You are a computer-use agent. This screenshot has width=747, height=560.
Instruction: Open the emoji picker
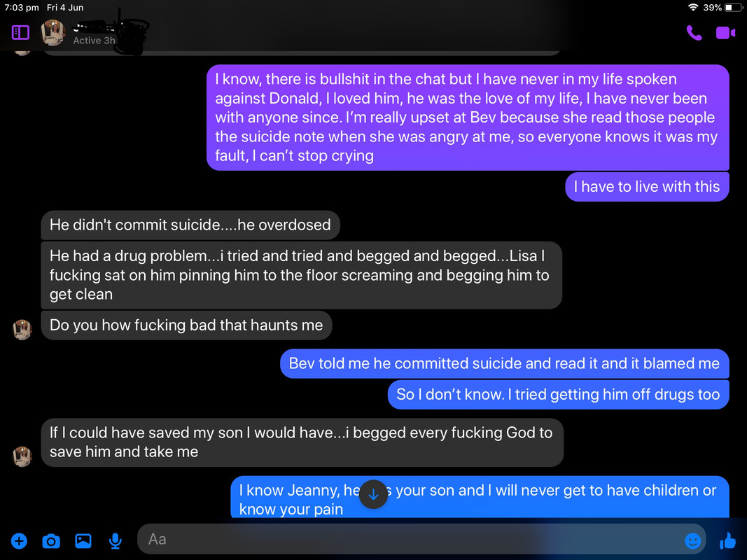[692, 540]
